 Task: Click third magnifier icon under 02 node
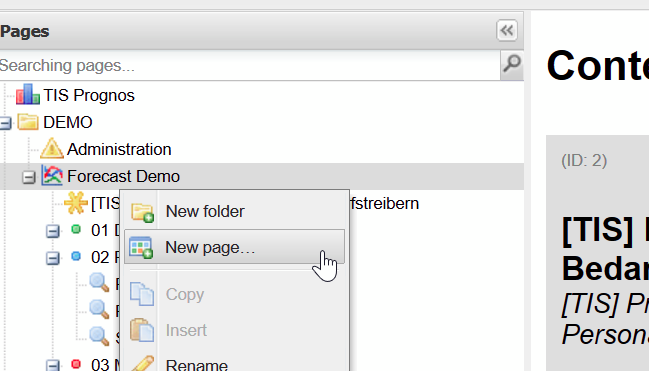point(99,336)
